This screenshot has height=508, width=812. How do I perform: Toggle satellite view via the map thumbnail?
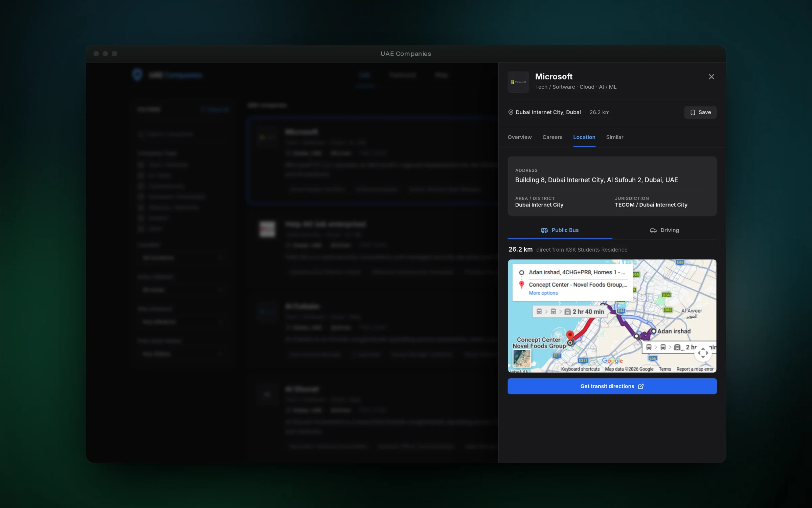(x=522, y=358)
